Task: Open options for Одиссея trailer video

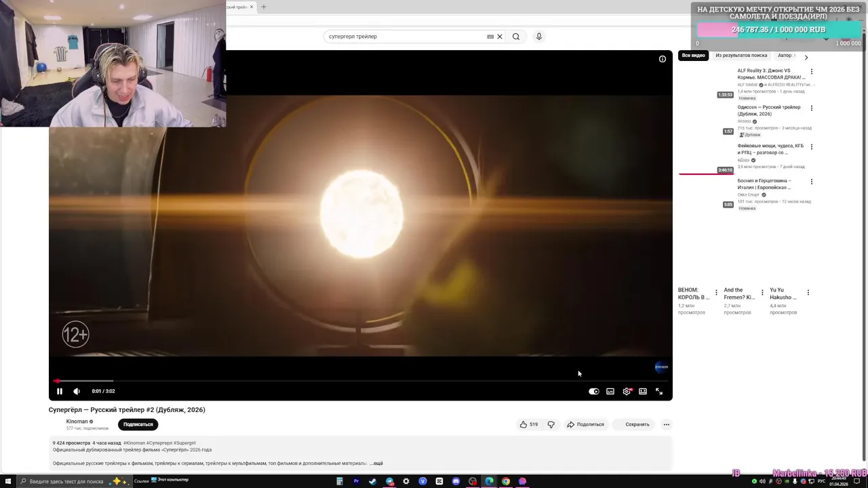Action: coord(812,108)
